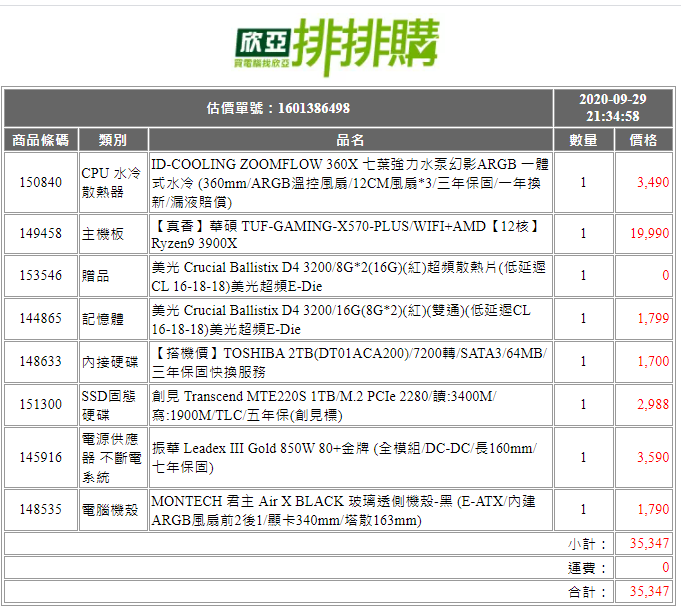Click the 電源供應器 不斷電系統 category cell
The height and width of the screenshot is (609, 681).
tap(113, 458)
